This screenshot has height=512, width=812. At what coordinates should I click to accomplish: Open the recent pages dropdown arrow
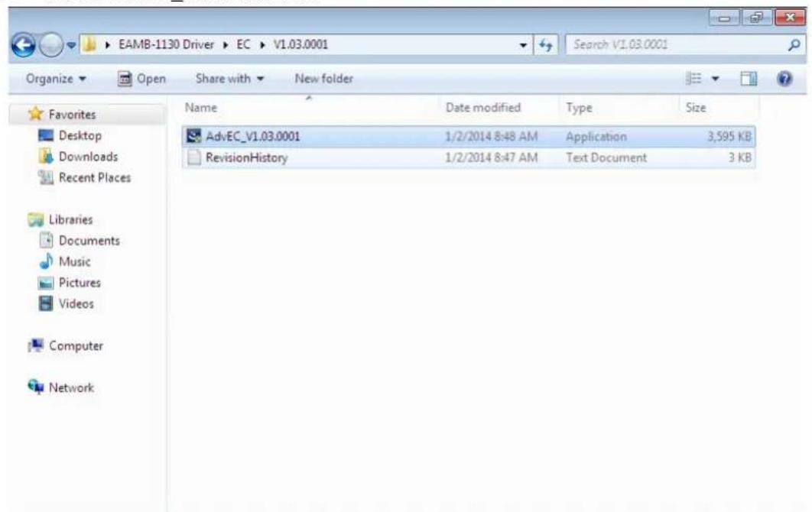(71, 46)
